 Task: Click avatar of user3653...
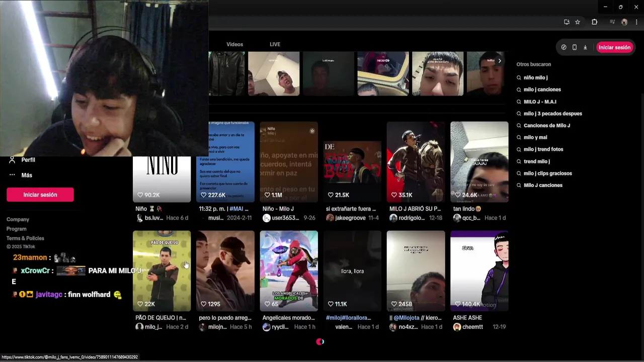(x=267, y=218)
